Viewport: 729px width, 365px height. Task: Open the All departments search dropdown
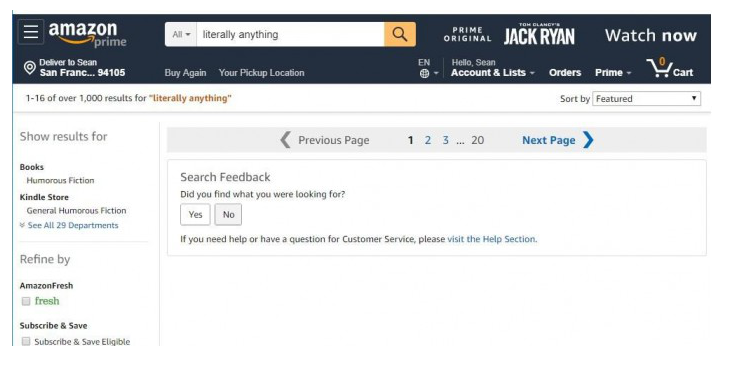[x=181, y=34]
